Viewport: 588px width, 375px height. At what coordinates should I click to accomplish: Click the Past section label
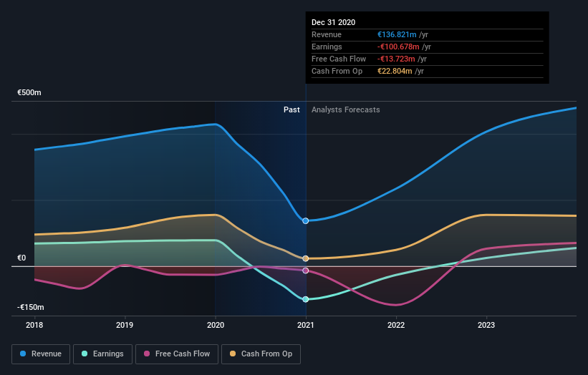(x=291, y=109)
